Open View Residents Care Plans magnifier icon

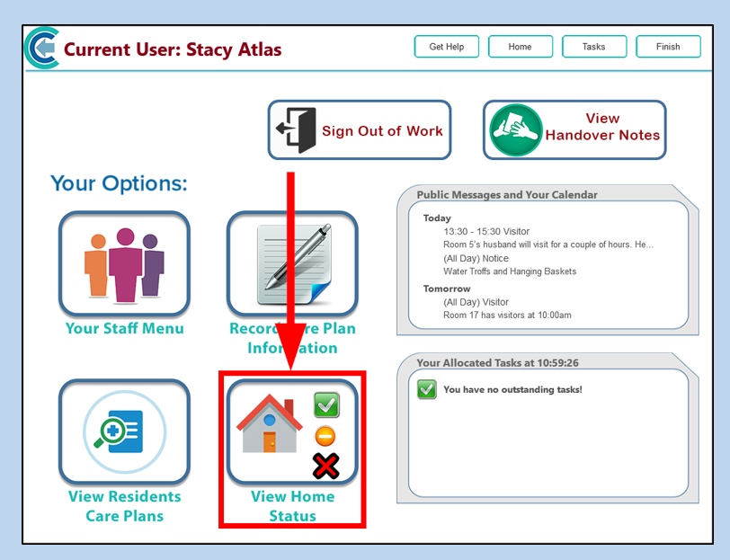(124, 431)
